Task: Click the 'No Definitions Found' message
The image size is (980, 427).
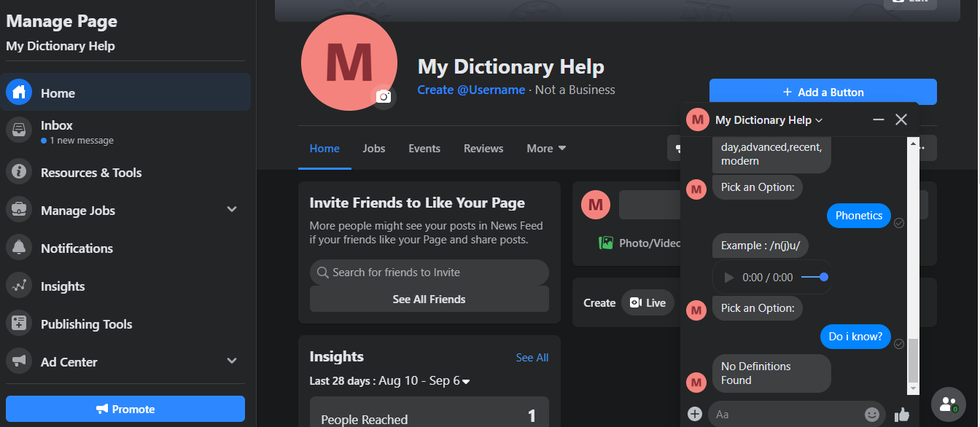Action: [771, 373]
